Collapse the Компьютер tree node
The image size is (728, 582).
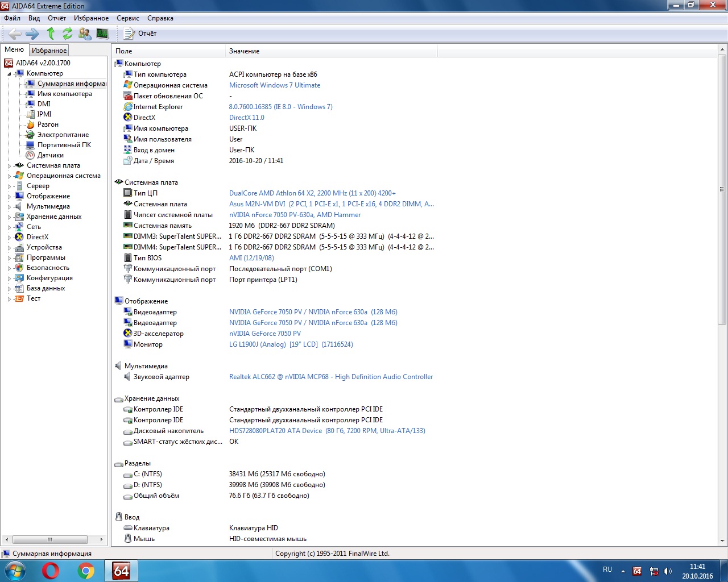point(9,74)
